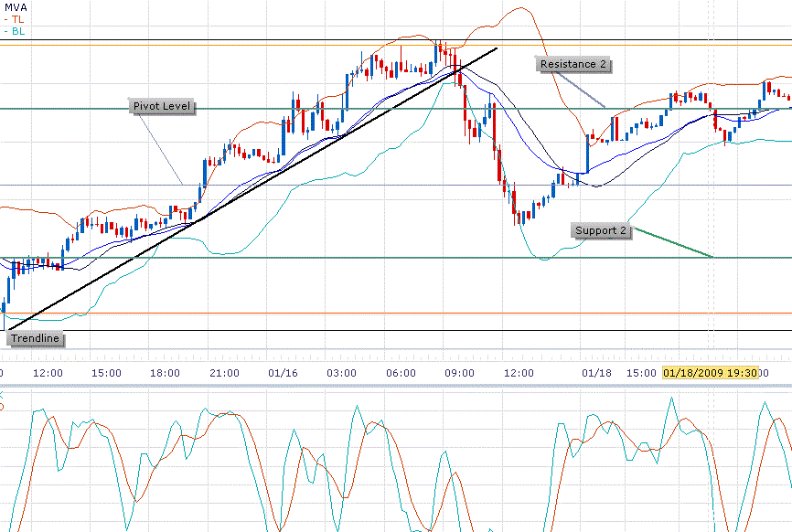Select the 01/18 date axis label
792x532 pixels.
click(596, 373)
